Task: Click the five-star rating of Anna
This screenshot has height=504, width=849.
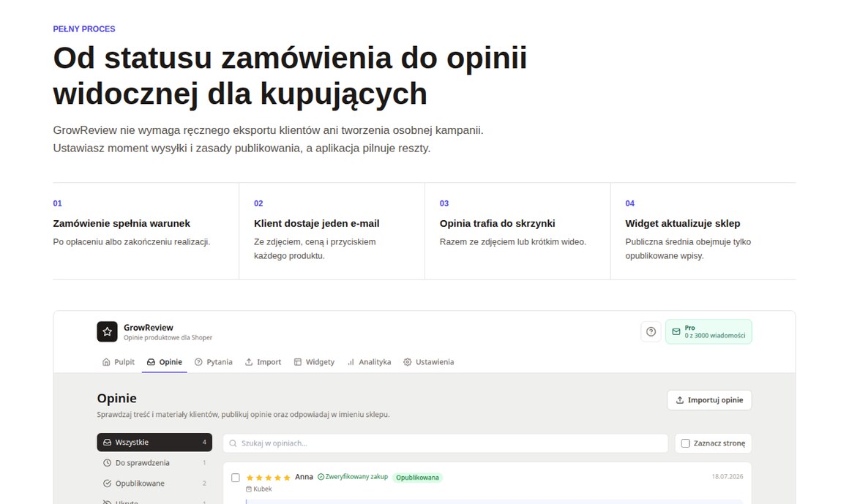Action: (x=268, y=478)
